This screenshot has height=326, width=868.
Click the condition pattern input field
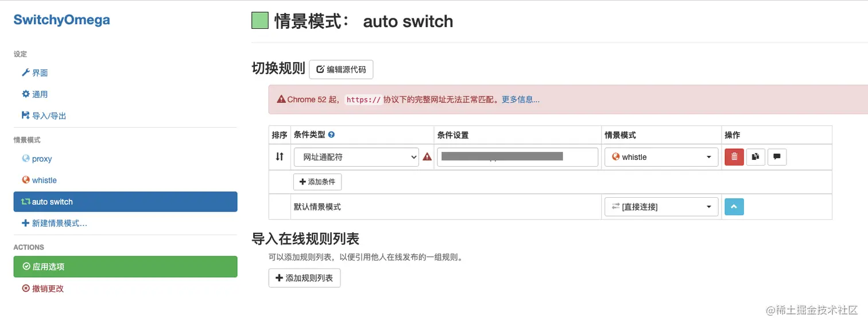tap(517, 157)
